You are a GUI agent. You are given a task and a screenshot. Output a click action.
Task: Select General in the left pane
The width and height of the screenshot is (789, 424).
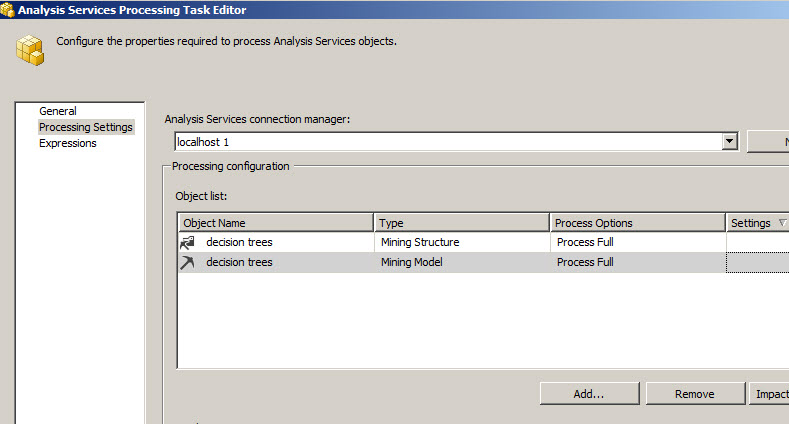coord(58,111)
